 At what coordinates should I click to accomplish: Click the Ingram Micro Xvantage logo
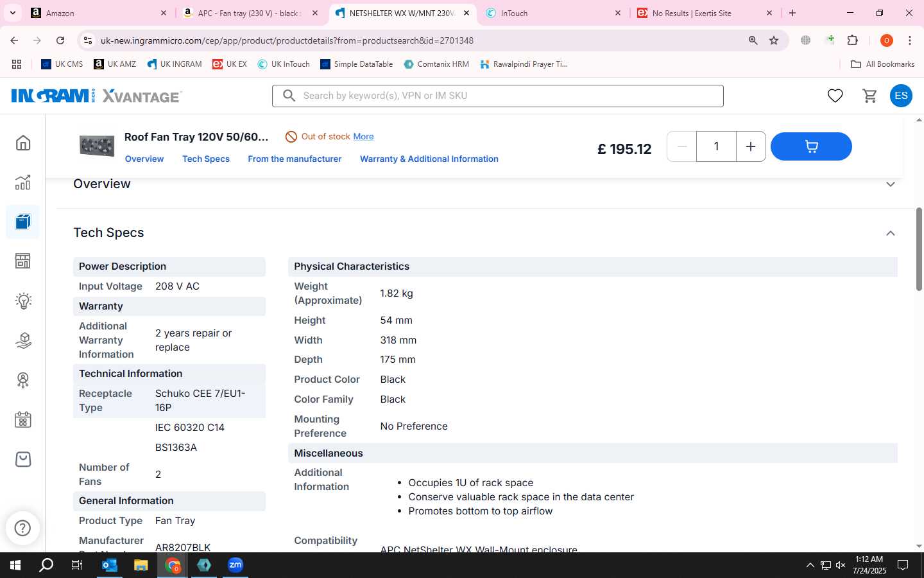96,96
